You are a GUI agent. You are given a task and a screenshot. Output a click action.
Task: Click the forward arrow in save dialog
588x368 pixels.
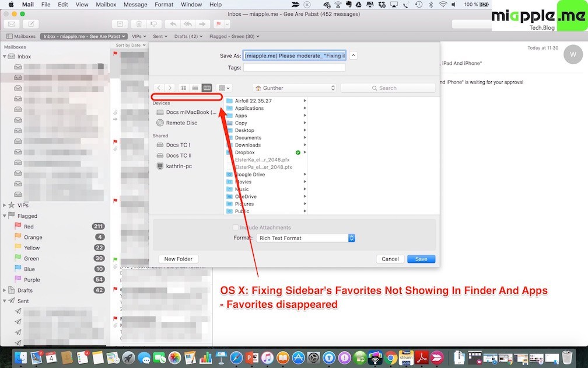click(x=170, y=88)
